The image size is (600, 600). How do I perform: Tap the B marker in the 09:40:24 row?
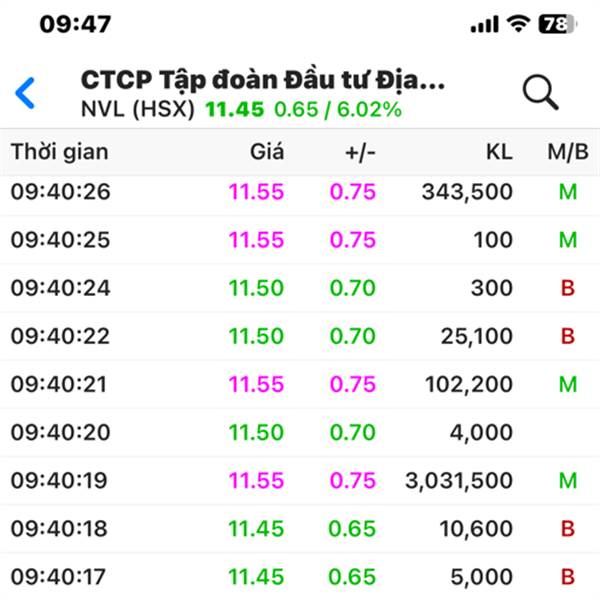click(x=568, y=288)
